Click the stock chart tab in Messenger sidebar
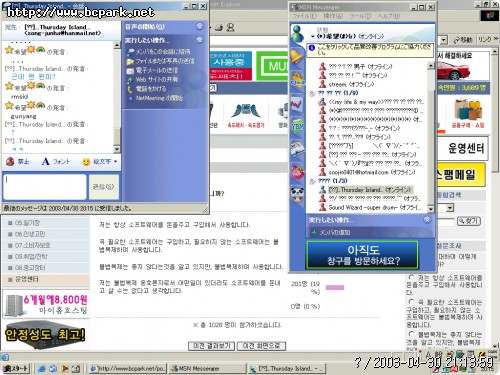 pos(297,104)
